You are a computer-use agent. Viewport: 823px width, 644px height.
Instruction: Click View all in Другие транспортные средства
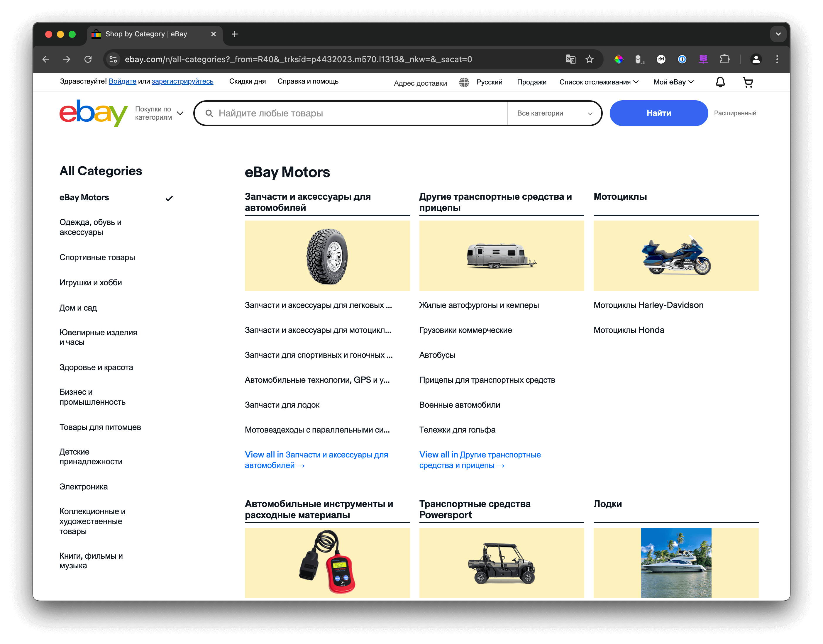point(480,460)
